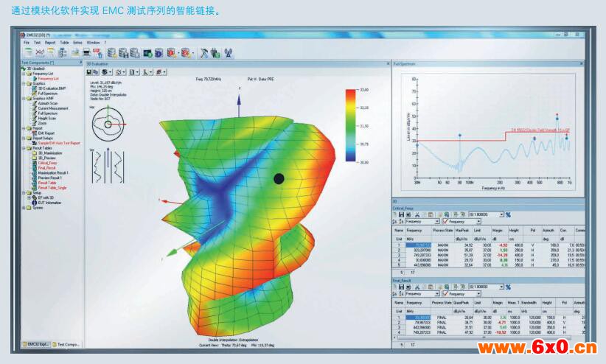Viewport: 606px width, 364px height.
Task: Open the Report menu
Action: point(50,43)
